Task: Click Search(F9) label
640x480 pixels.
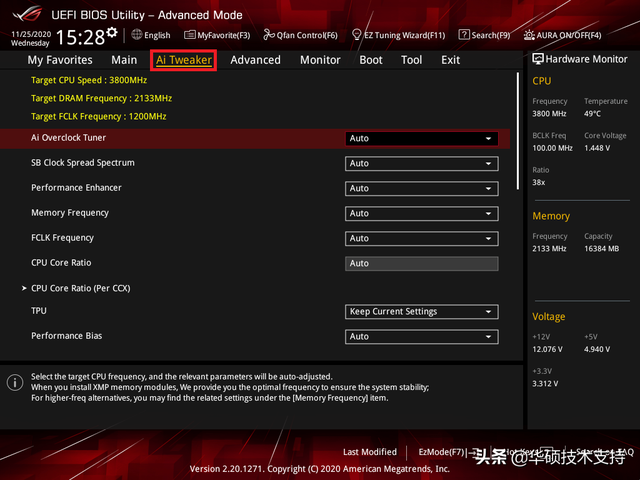Action: [491, 35]
